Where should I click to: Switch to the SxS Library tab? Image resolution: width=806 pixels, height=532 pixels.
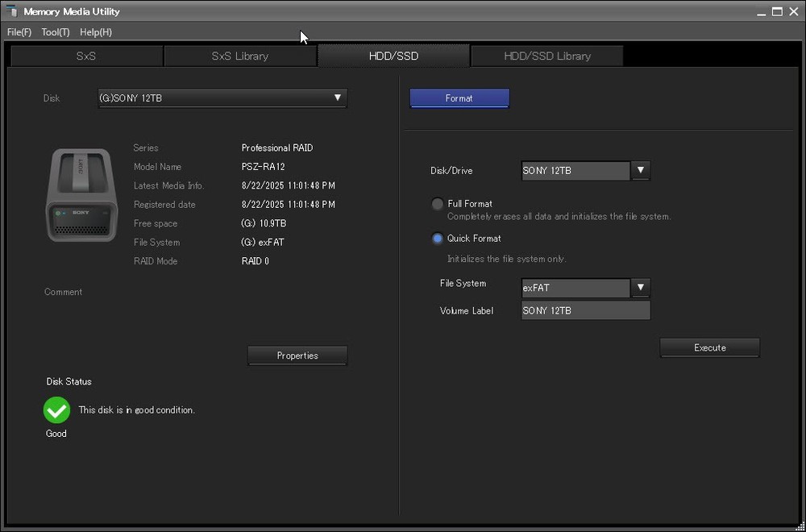tap(240, 56)
